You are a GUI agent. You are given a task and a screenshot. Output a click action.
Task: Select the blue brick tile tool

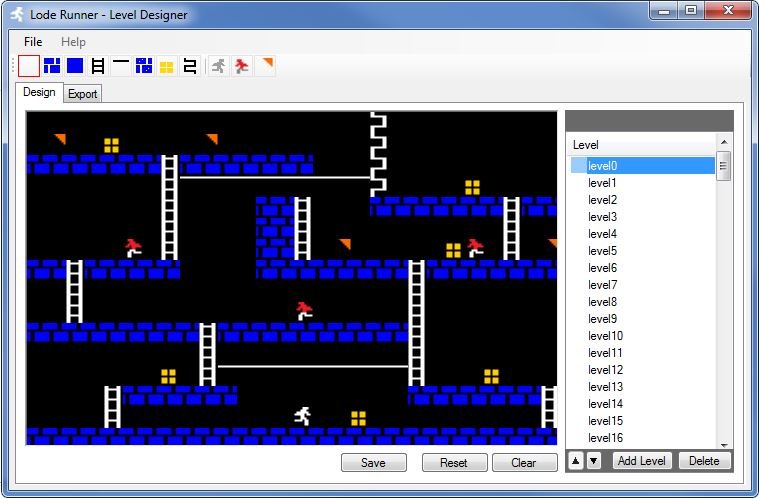point(52,66)
